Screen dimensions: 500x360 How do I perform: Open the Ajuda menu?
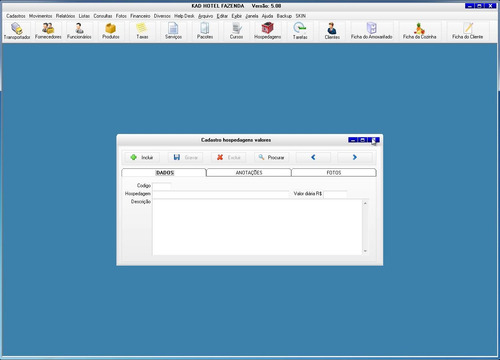pyautogui.click(x=267, y=16)
